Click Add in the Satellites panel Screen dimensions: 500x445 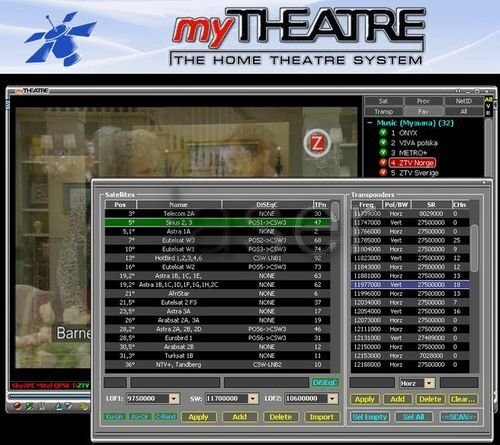[x=240, y=417]
